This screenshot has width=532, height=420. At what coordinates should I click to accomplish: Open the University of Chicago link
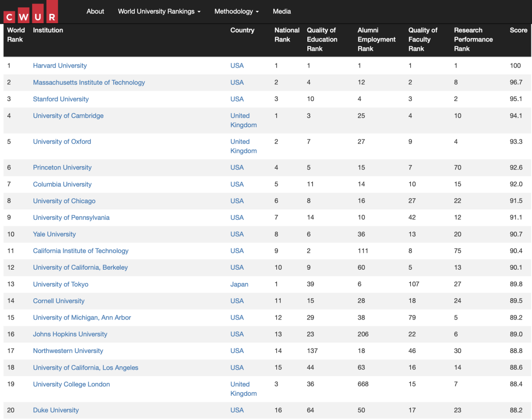coord(64,201)
